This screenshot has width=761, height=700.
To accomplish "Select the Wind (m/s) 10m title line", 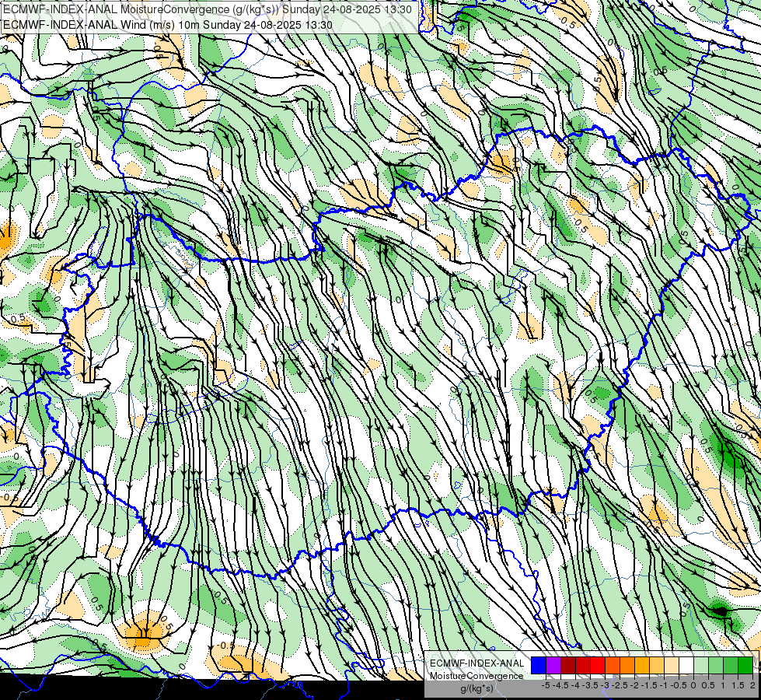I will pyautogui.click(x=168, y=25).
